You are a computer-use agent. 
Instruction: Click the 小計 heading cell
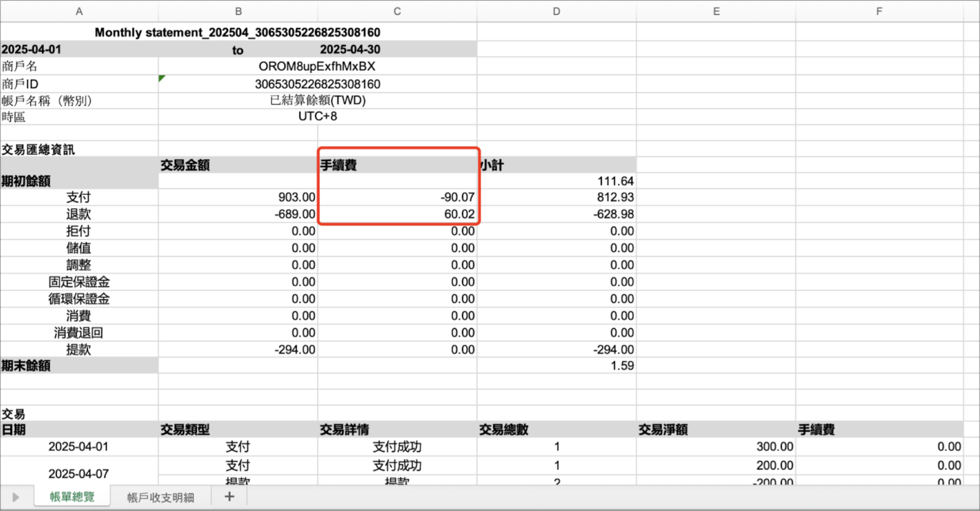(x=556, y=165)
